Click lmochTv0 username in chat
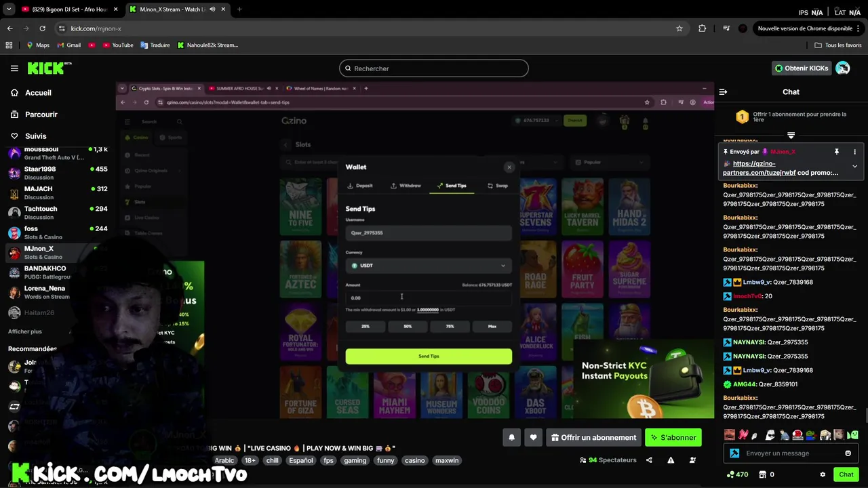 [x=747, y=296]
